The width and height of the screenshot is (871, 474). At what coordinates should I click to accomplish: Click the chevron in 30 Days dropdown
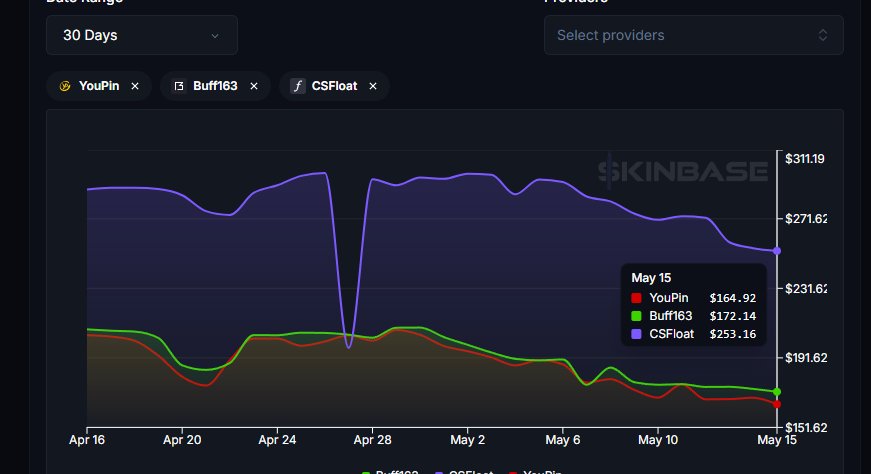(215, 36)
